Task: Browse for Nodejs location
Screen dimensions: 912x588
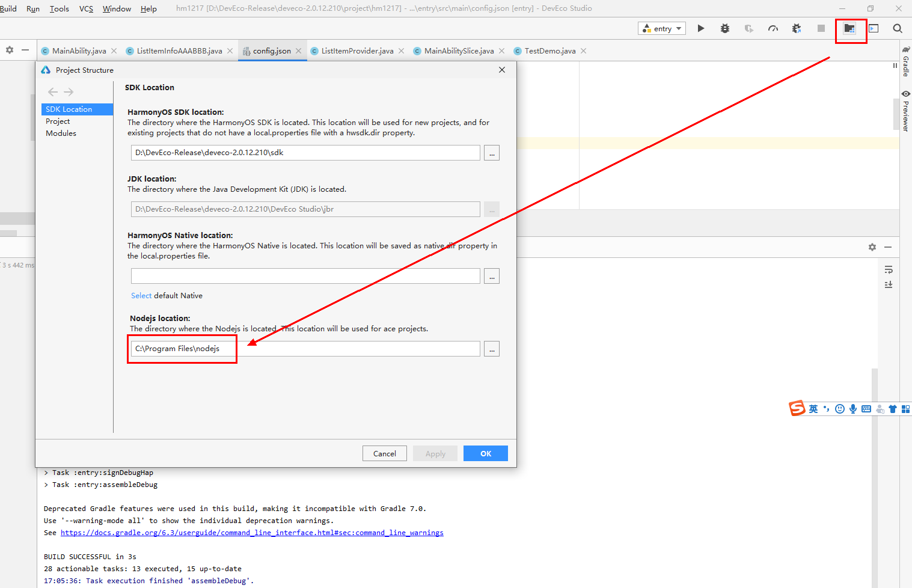Action: point(492,349)
